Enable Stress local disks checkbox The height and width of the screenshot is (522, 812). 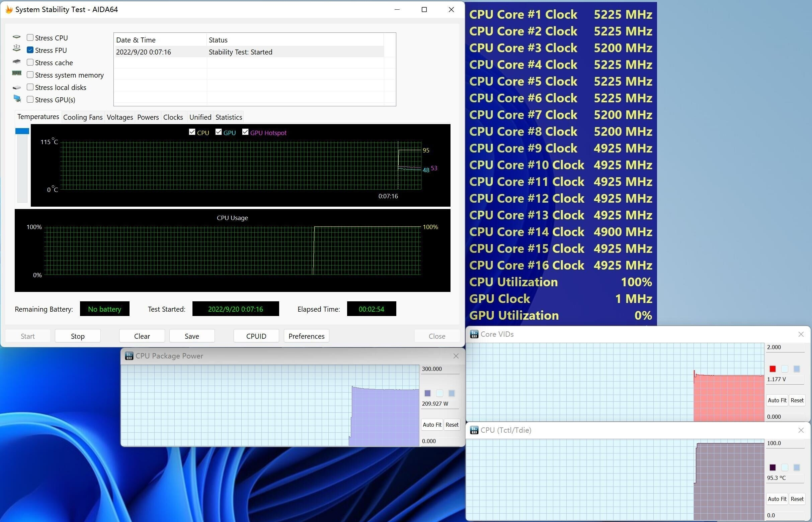[x=30, y=87]
